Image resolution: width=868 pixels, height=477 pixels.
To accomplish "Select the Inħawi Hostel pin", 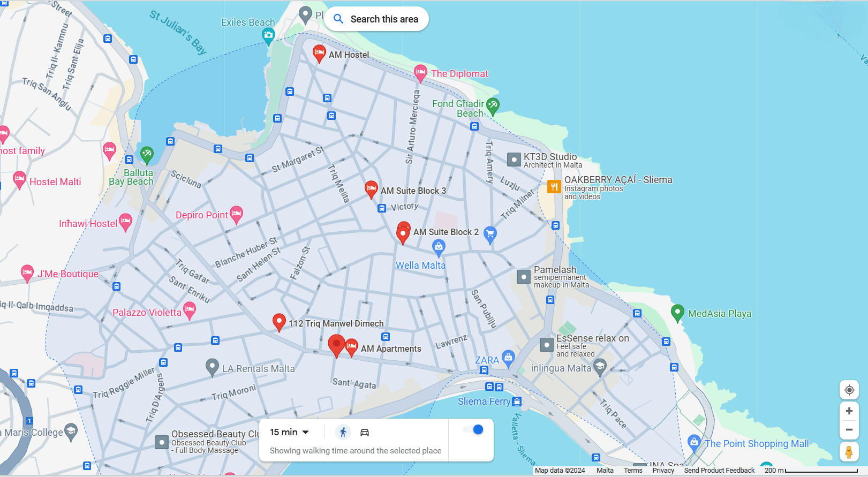I will (125, 222).
